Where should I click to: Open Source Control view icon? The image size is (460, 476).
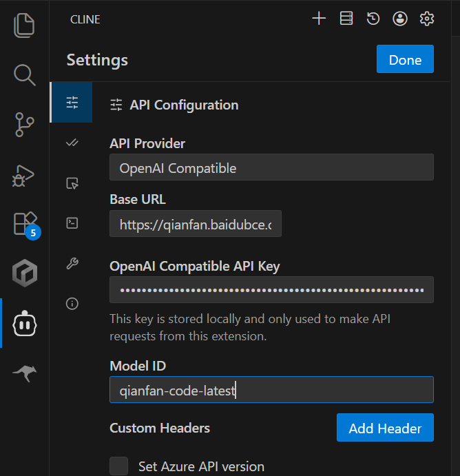tap(24, 125)
